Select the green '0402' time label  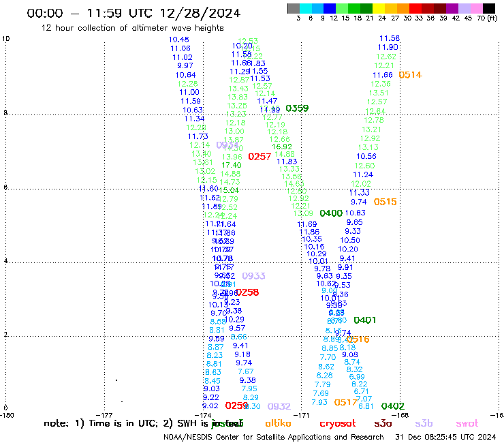[393, 406]
